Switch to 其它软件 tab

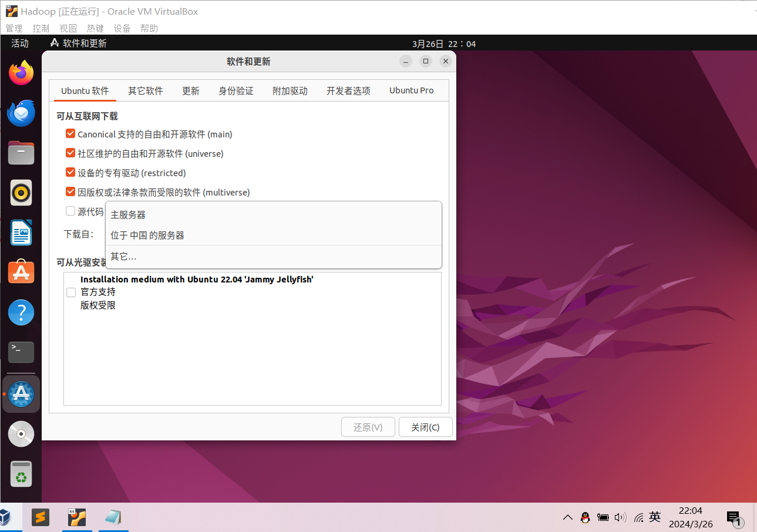click(x=146, y=90)
